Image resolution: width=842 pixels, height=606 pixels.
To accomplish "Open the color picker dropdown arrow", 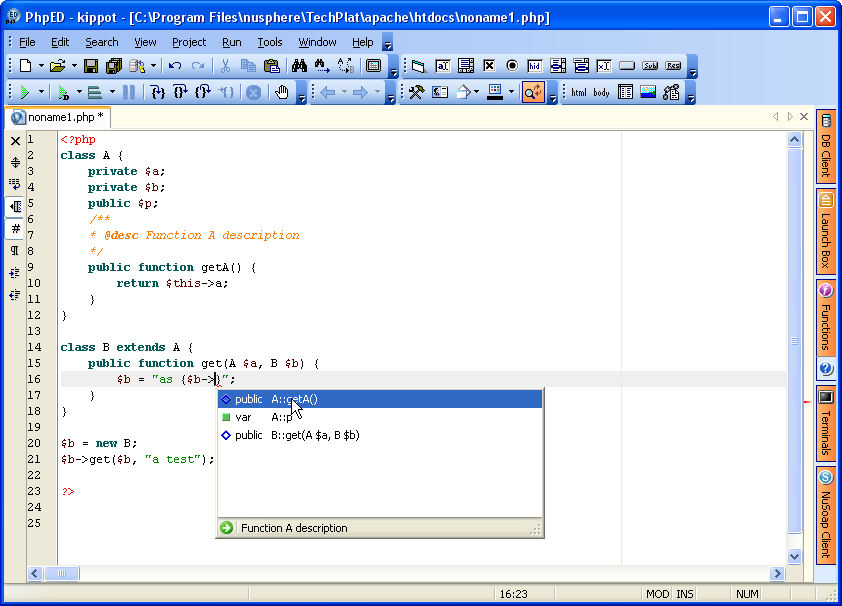I will pos(511,92).
